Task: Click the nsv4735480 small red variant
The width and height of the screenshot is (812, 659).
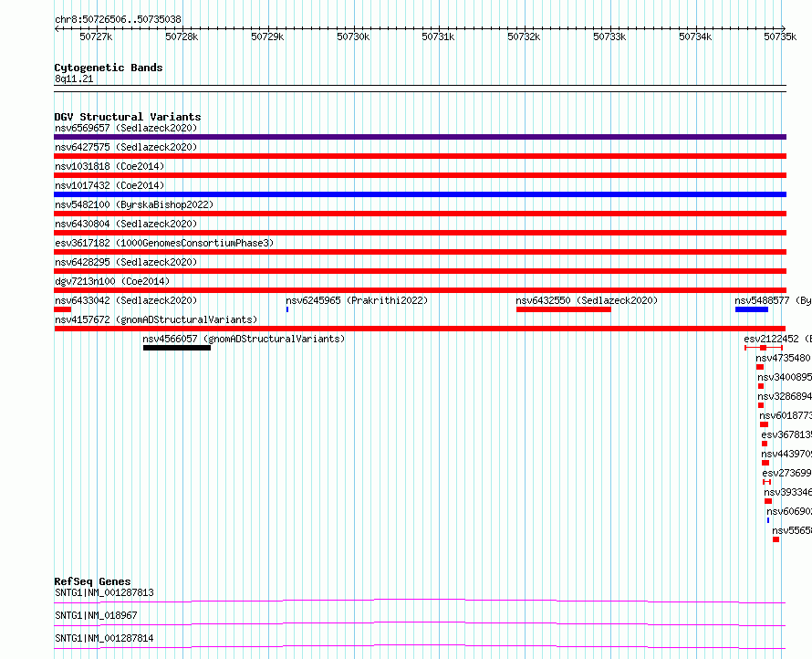Action: tap(760, 367)
